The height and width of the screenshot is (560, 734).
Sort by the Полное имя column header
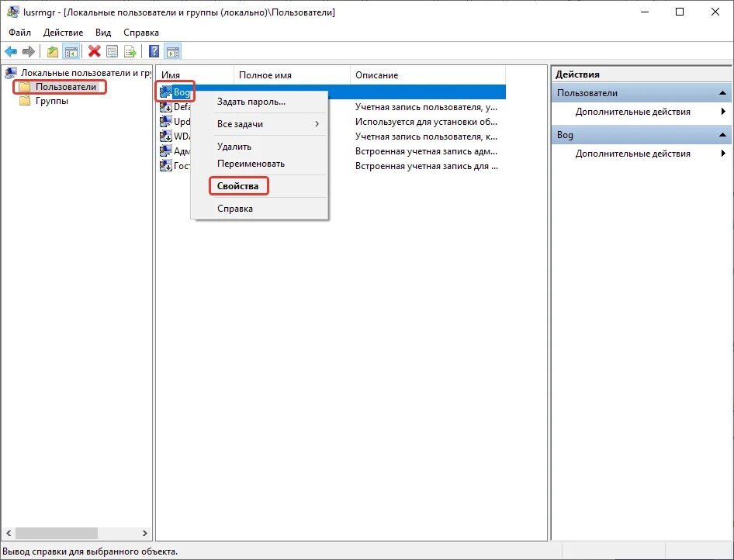[x=292, y=75]
